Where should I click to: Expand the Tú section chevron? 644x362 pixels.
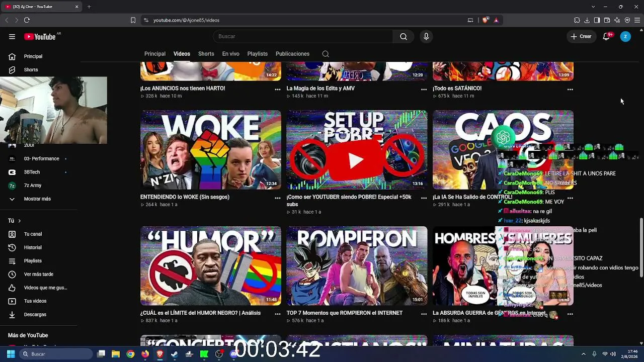(20, 221)
